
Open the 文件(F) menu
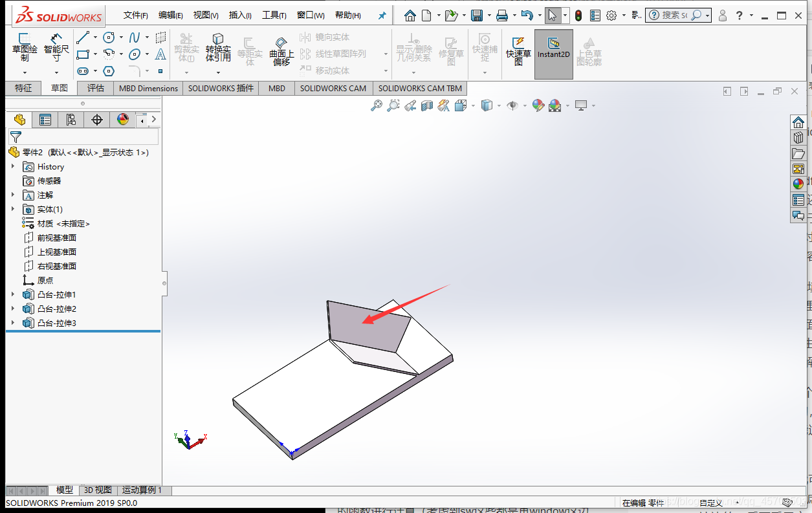click(x=135, y=16)
